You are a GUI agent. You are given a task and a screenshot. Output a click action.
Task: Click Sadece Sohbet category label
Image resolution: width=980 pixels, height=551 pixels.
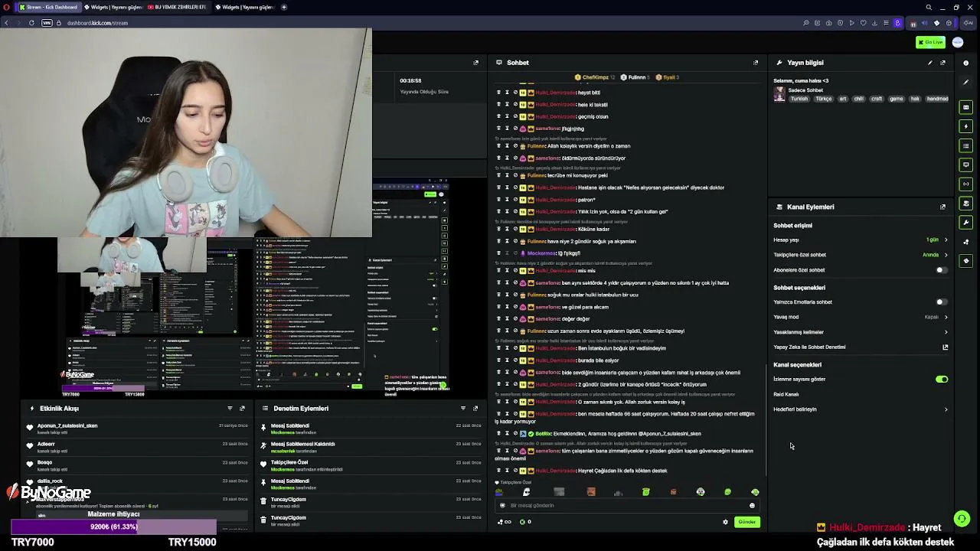(x=805, y=90)
